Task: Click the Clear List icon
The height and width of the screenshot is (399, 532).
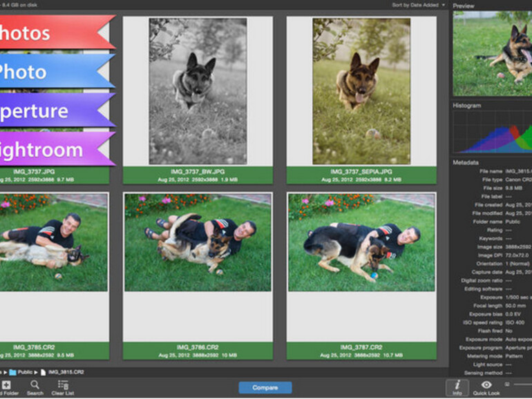Action: click(x=63, y=385)
